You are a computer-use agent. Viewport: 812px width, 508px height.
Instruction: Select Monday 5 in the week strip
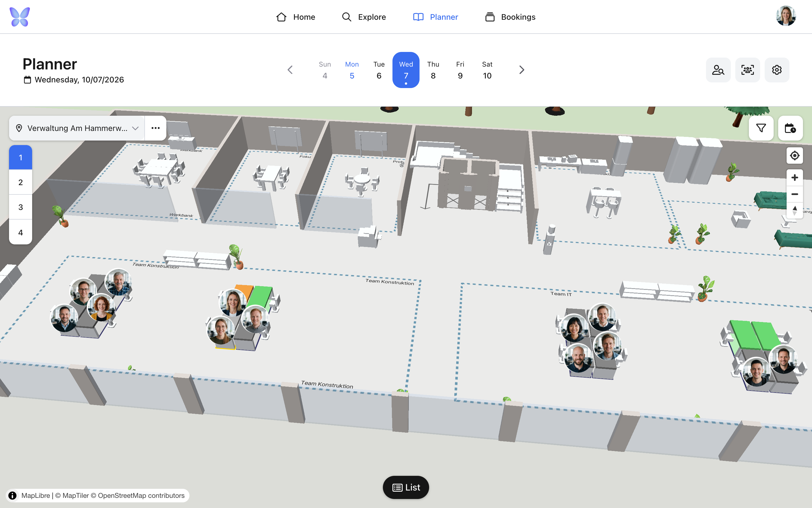(352, 70)
